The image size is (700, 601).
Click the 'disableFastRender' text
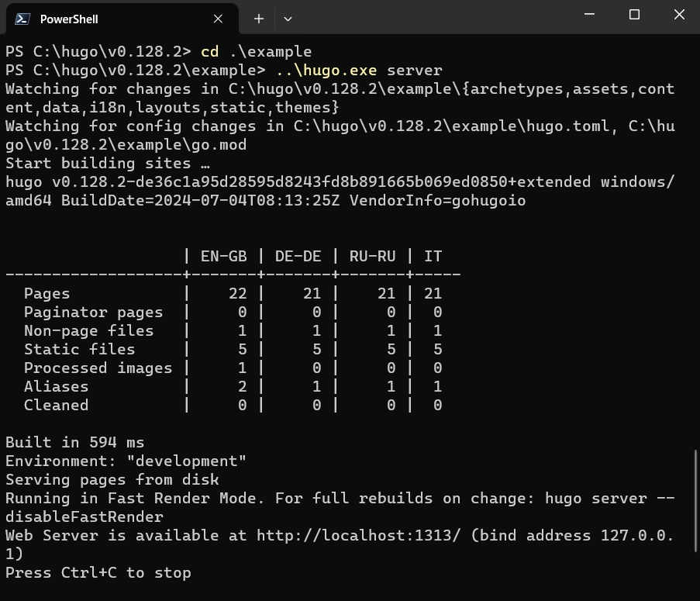click(x=84, y=517)
